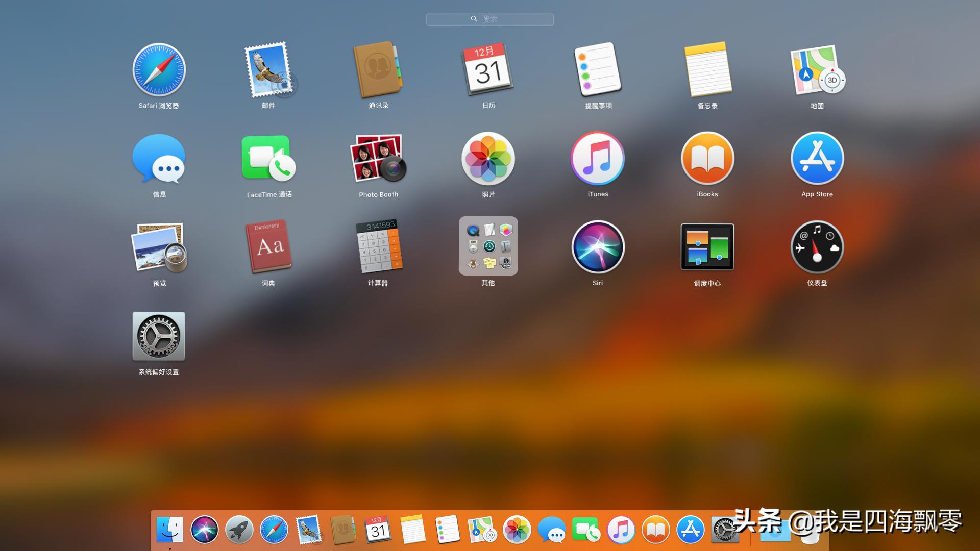
Task: Open iBooks app in Launchpad
Action: click(707, 159)
